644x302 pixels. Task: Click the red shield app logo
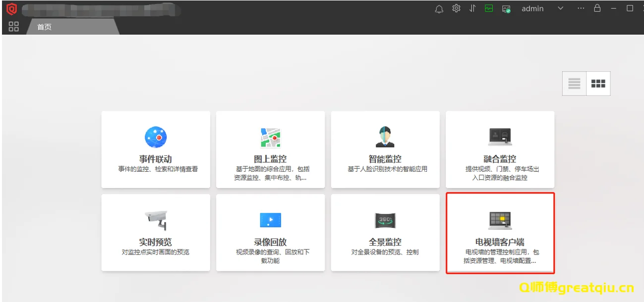(x=11, y=9)
